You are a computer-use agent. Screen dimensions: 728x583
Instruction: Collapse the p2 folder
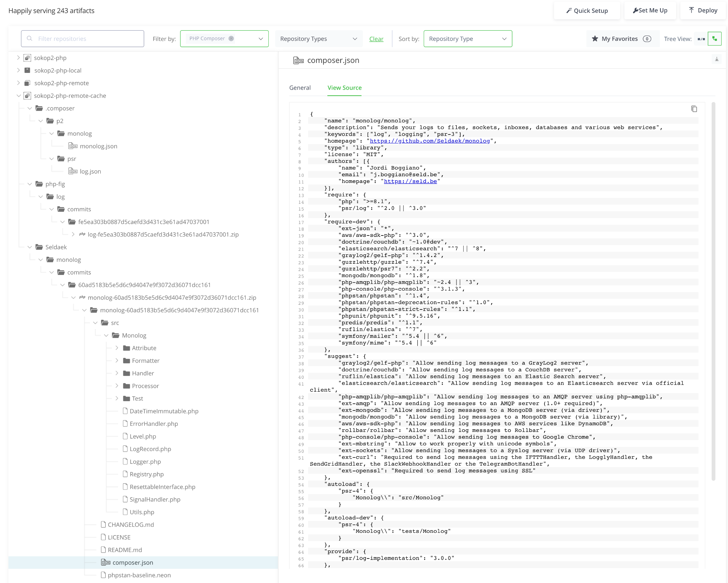41,121
